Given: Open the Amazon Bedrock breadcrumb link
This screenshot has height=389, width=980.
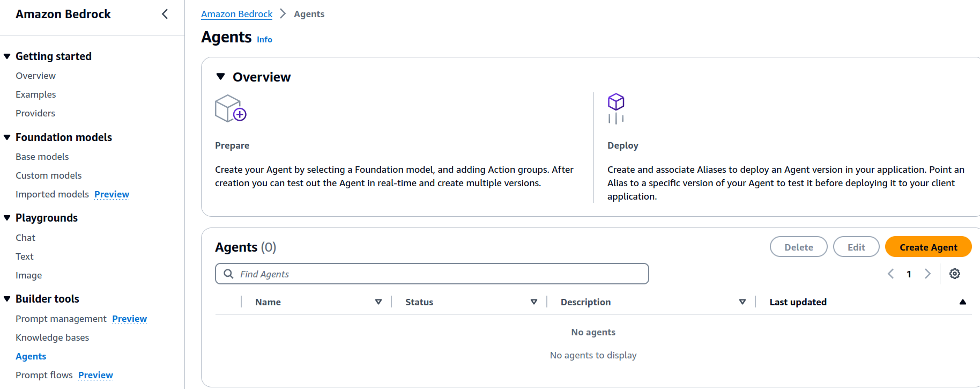Looking at the screenshot, I should tap(236, 14).
